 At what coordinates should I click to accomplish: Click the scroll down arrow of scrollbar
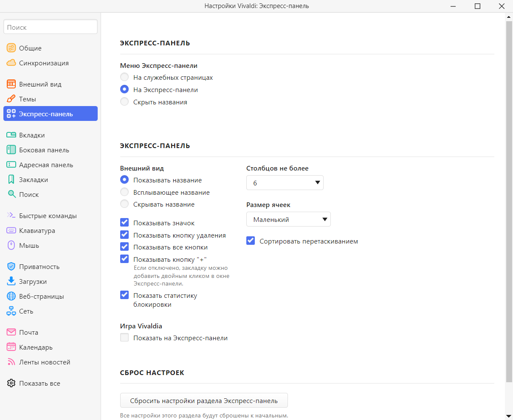point(509,416)
